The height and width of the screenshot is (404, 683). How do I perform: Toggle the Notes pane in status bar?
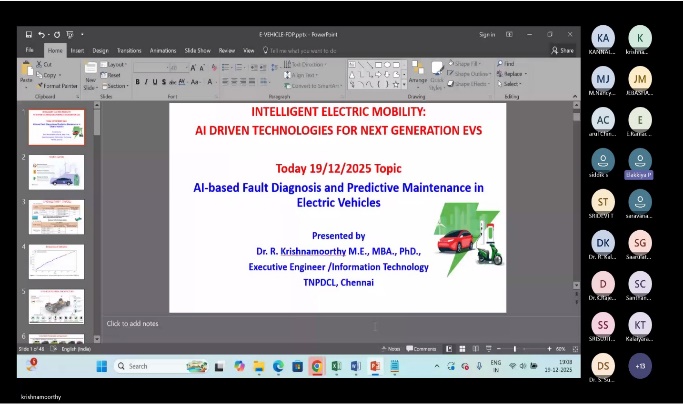tap(393, 348)
